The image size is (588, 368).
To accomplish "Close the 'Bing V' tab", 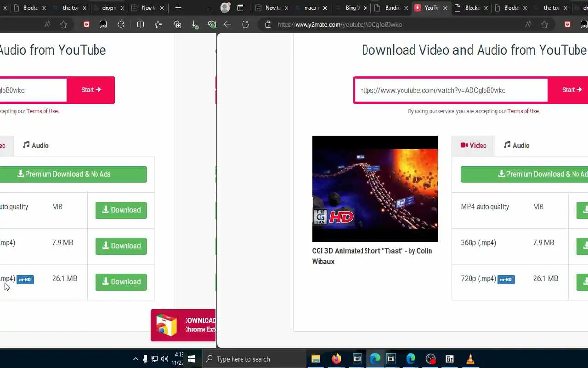I will coord(366,8).
